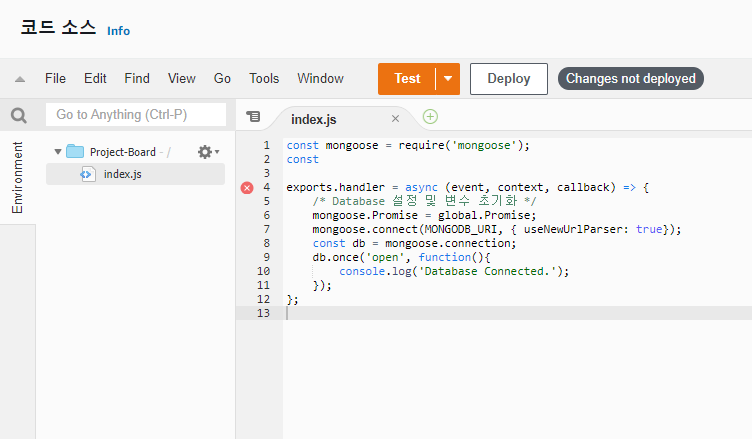Click the Project-Board folder icon
Screen dimensions: 752x439
point(75,152)
